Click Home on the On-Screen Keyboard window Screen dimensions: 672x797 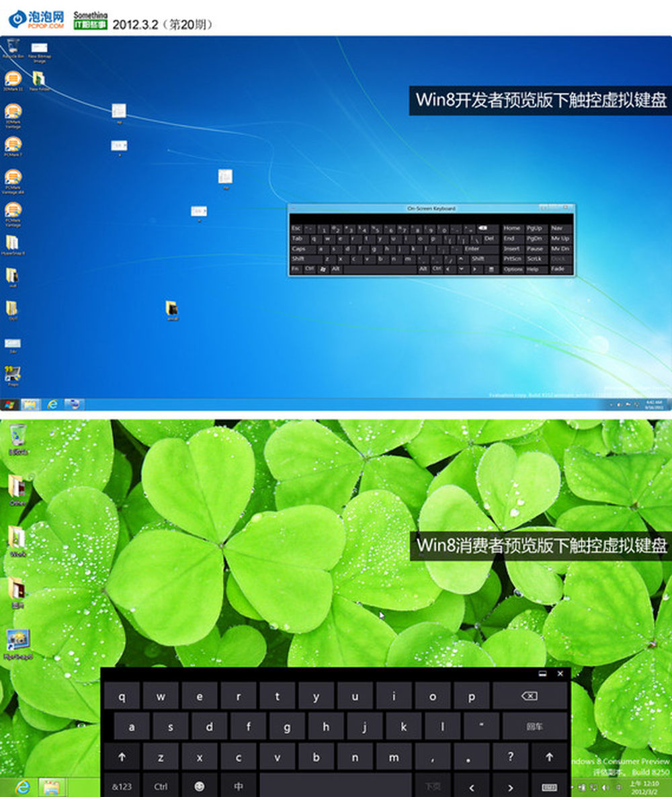[x=512, y=228]
